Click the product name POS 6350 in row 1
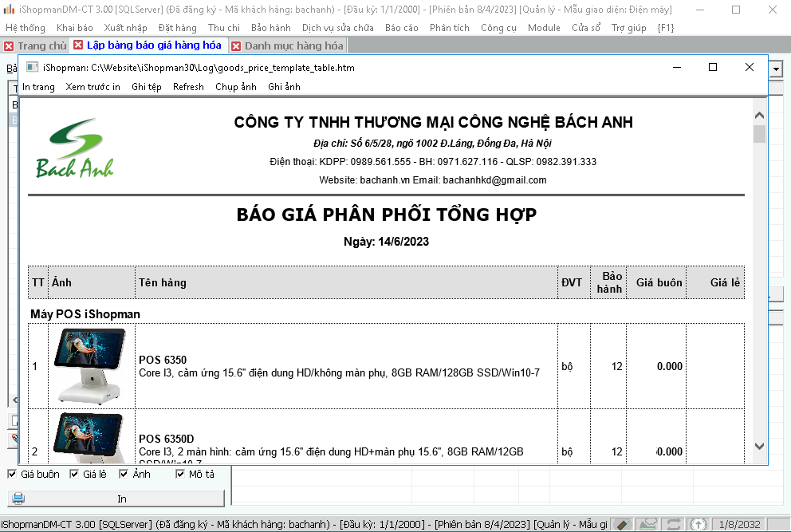791x532 pixels. [x=163, y=360]
